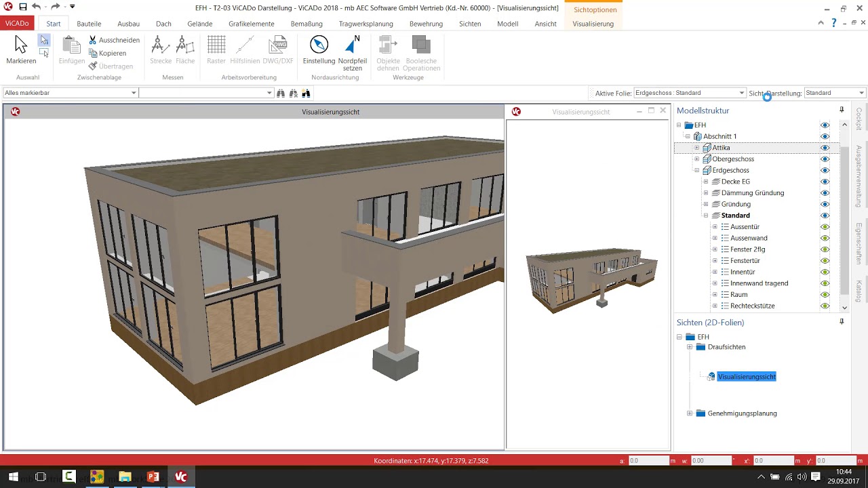This screenshot has height=488, width=868.
Task: Hide the Erdgeschoss level
Action: (x=825, y=170)
